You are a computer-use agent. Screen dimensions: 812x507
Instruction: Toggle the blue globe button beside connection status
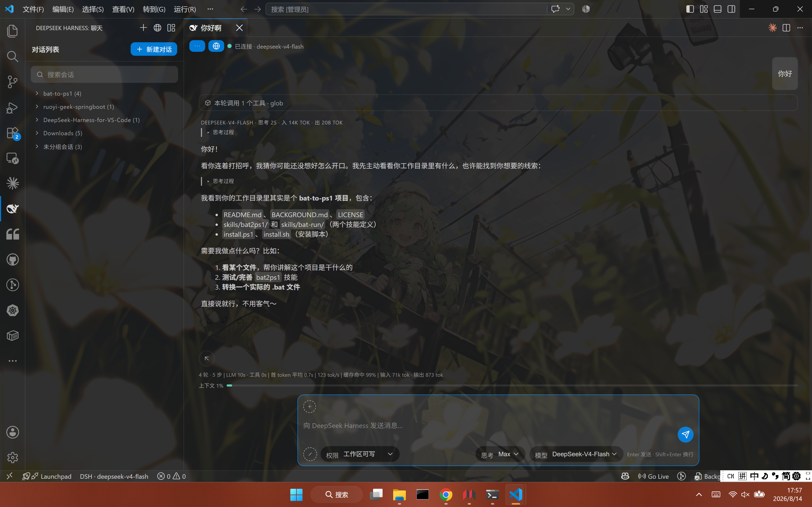pyautogui.click(x=216, y=46)
